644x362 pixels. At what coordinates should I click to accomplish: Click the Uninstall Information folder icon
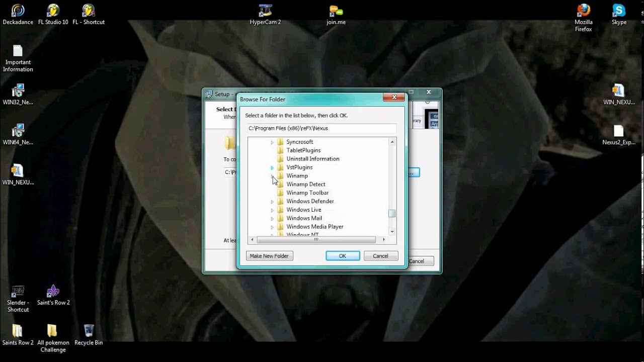pyautogui.click(x=281, y=159)
